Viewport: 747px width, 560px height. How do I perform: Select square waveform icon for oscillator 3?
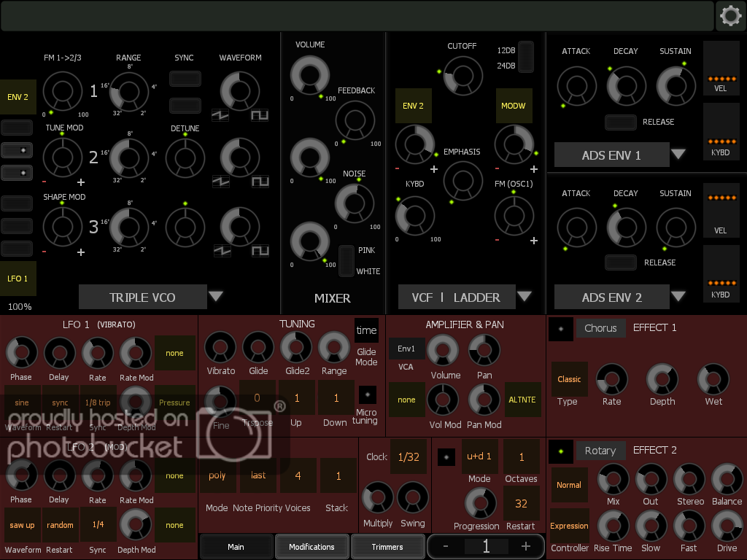click(x=260, y=251)
